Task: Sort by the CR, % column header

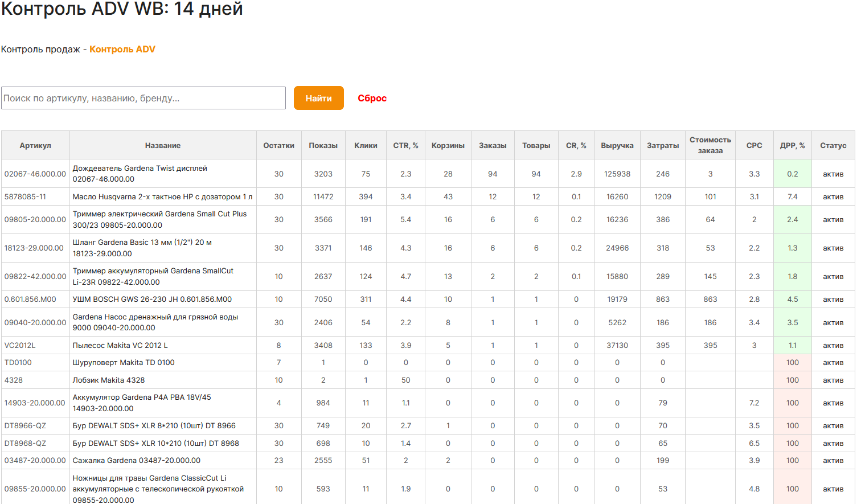Action: pyautogui.click(x=576, y=145)
